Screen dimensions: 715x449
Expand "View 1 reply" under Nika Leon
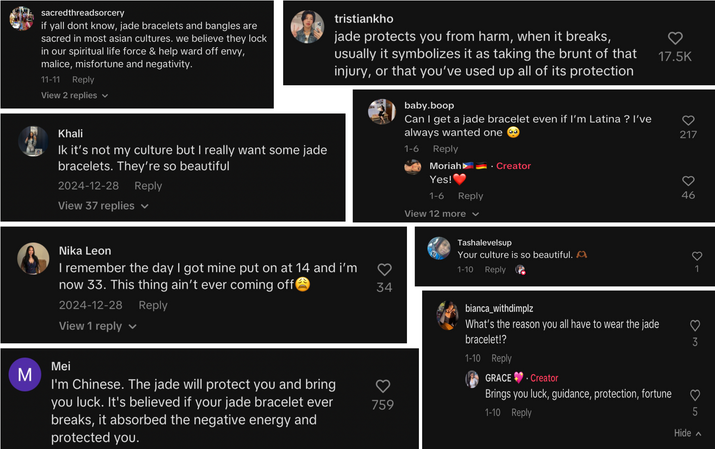tap(98, 326)
